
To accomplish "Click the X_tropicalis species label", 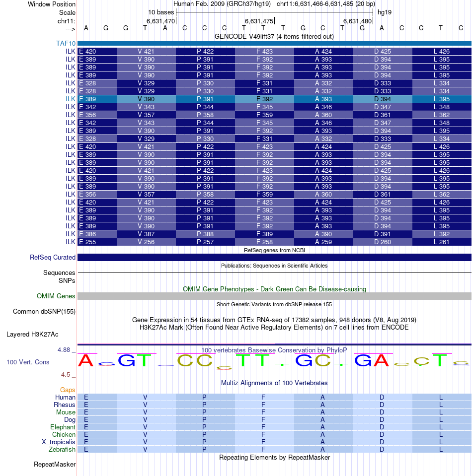I will [58, 442].
